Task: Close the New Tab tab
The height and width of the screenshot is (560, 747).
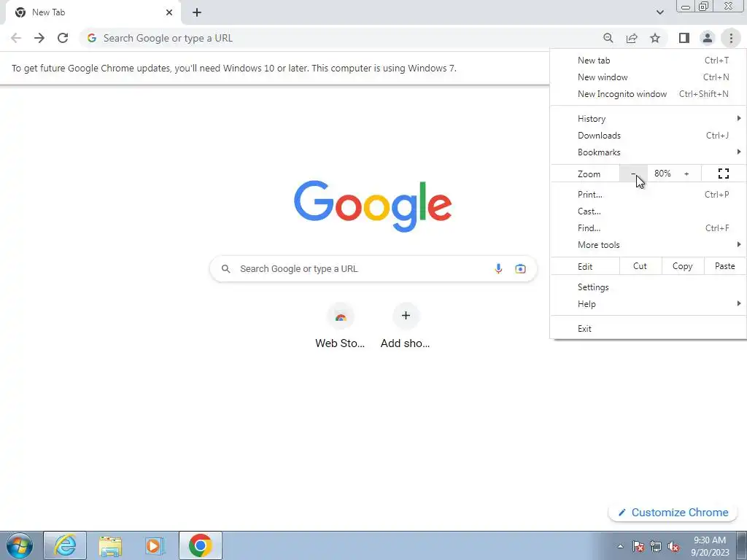Action: [x=169, y=12]
